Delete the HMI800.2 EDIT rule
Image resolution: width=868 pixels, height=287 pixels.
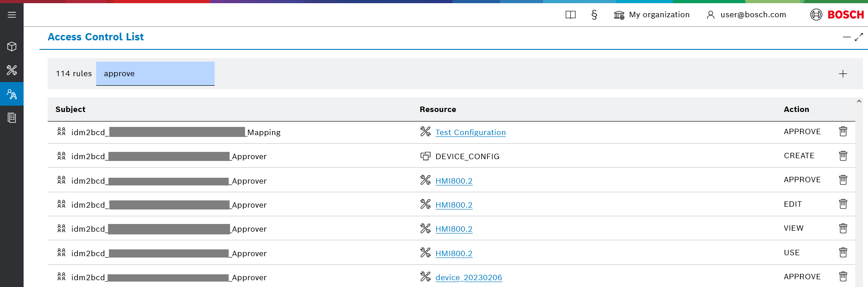[x=843, y=204]
